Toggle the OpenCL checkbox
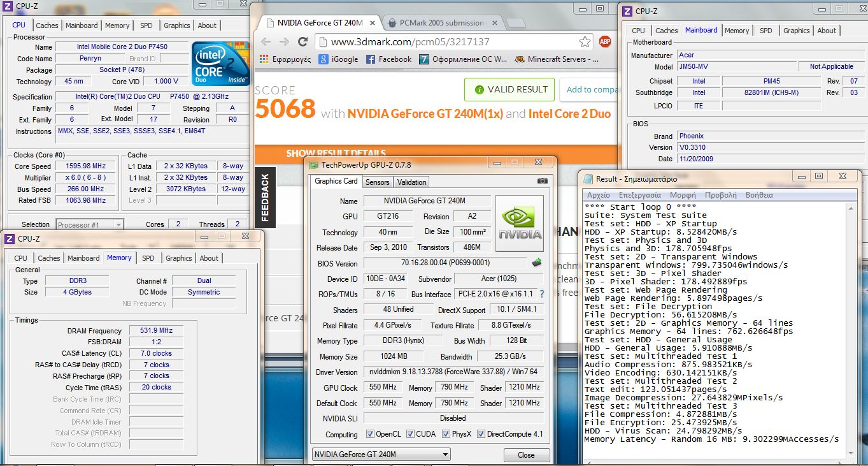 pyautogui.click(x=371, y=434)
